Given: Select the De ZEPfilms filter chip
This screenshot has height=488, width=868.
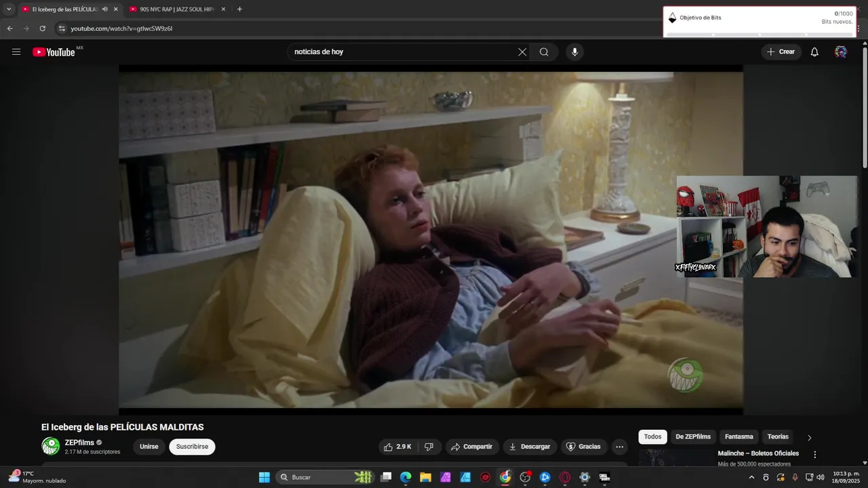Looking at the screenshot, I should pyautogui.click(x=693, y=437).
